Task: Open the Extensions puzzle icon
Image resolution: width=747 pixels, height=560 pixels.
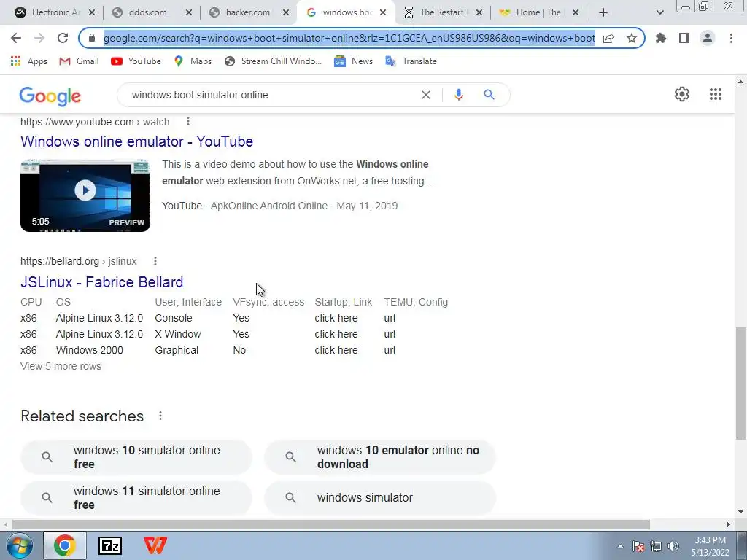Action: [661, 38]
